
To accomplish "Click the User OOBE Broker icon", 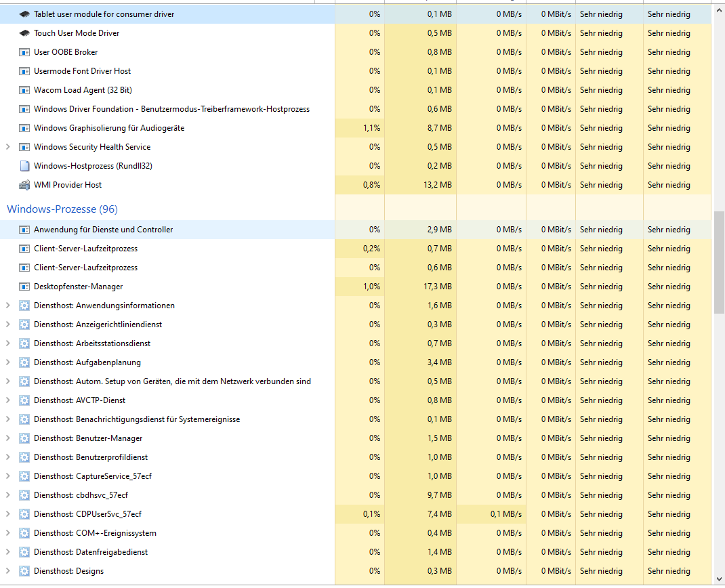I will [x=24, y=52].
